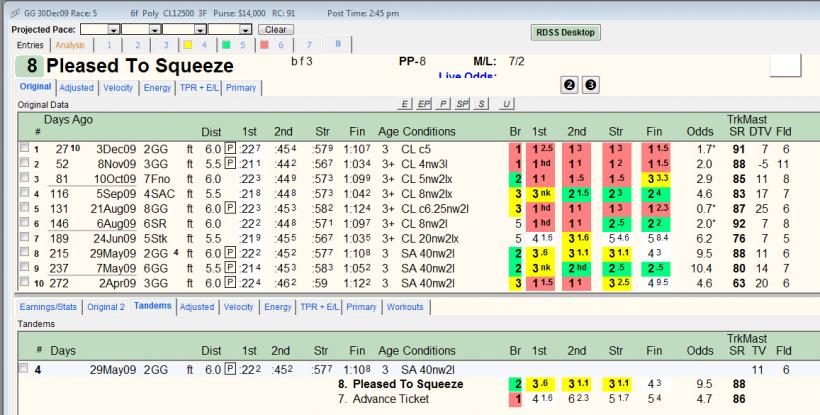Select the P running style filter
Viewport: 820px width, 415px height.
click(x=443, y=104)
